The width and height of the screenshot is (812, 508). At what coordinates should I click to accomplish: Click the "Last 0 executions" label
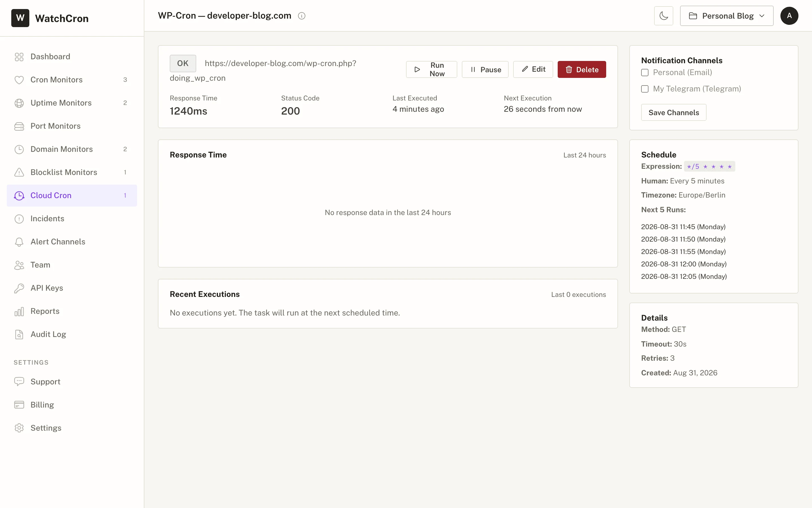tap(579, 295)
